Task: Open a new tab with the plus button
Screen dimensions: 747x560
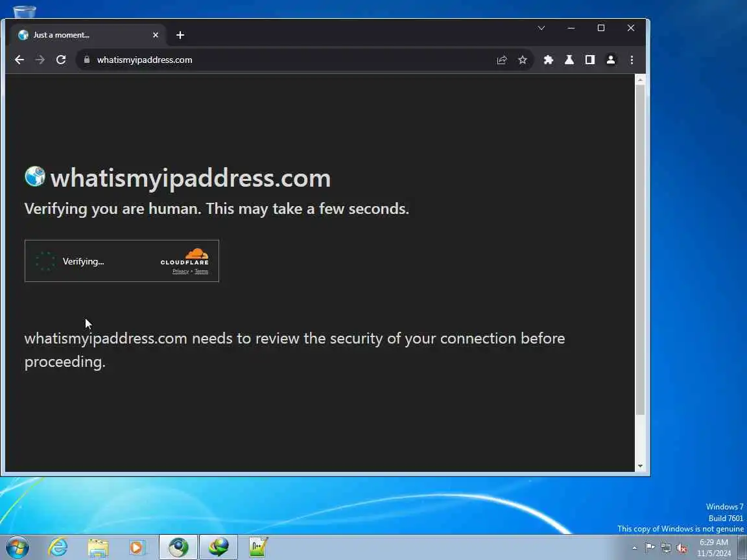Action: point(180,35)
